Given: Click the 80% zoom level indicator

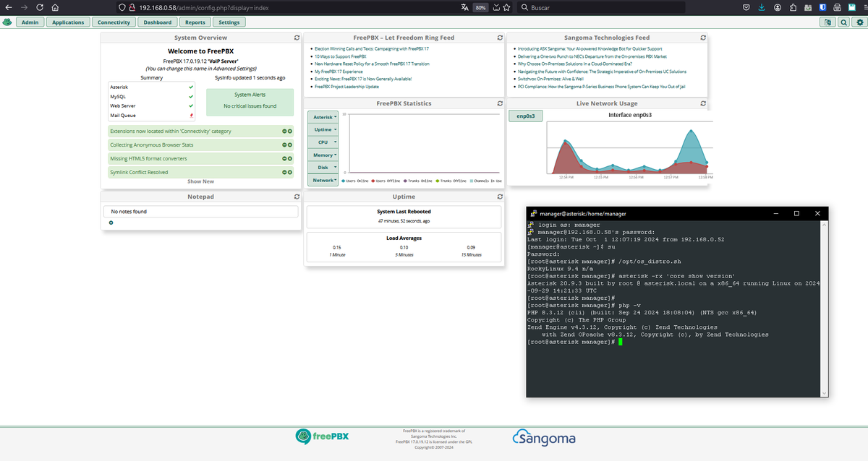Looking at the screenshot, I should (x=480, y=7).
